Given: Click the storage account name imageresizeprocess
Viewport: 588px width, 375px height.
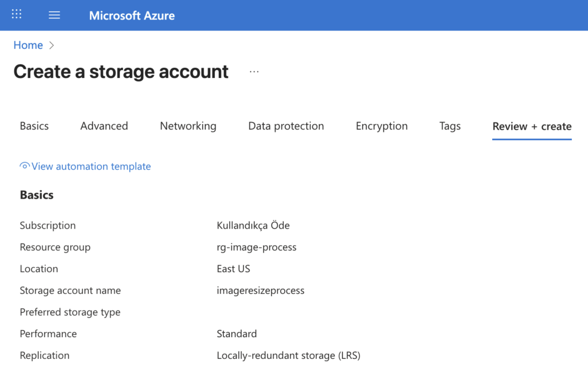Looking at the screenshot, I should (260, 291).
